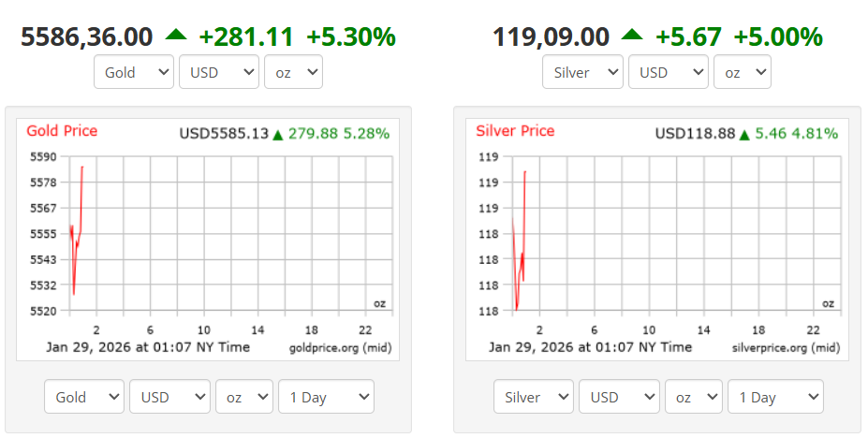Click small green triangle in Gold Price chart header
Image resolution: width=868 pixels, height=438 pixels.
(277, 135)
